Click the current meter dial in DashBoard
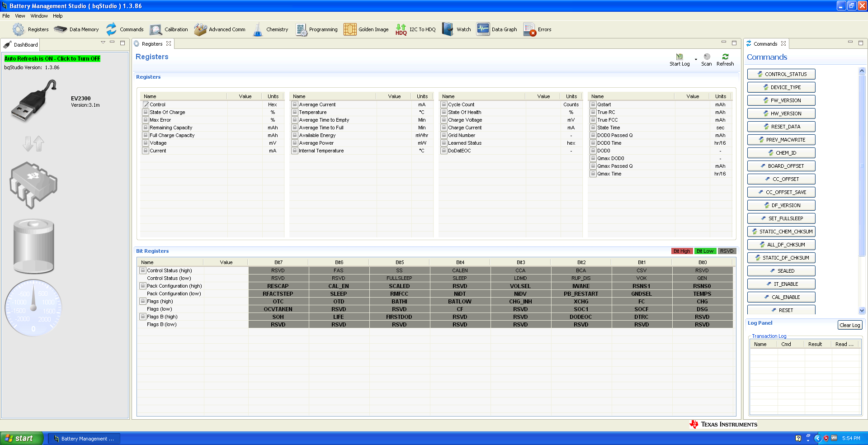 (x=33, y=308)
